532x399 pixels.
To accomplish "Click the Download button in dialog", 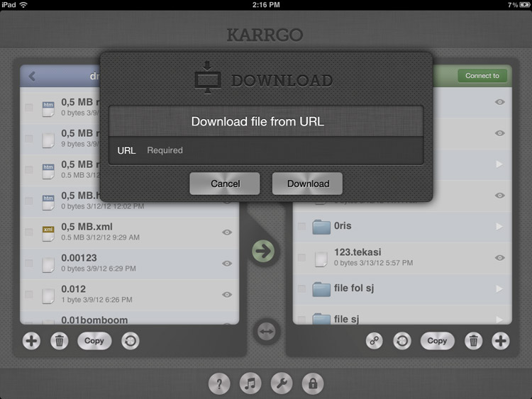I will 307,184.
